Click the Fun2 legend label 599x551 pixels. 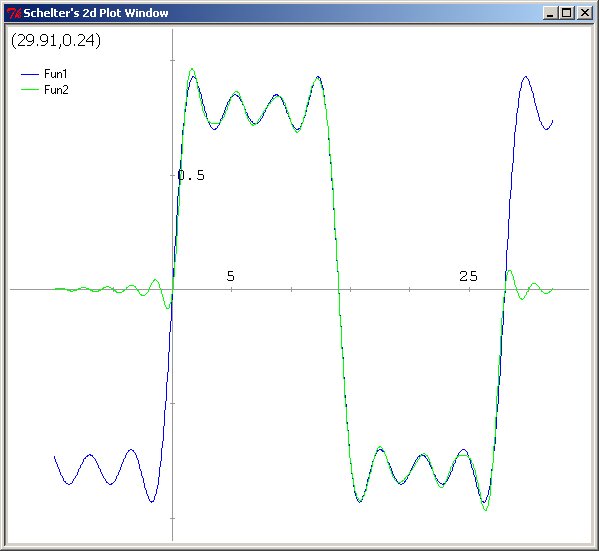(56, 90)
